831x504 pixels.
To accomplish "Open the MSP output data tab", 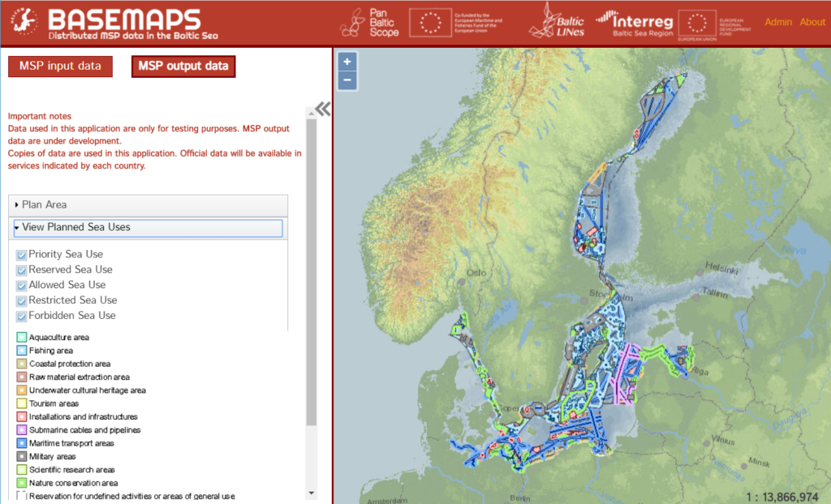I will [x=183, y=67].
